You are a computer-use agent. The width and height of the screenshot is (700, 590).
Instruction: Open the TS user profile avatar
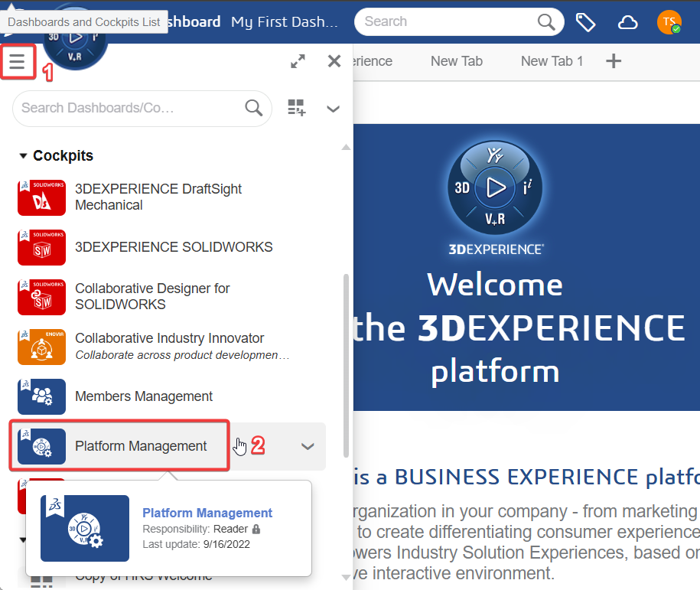click(x=669, y=22)
